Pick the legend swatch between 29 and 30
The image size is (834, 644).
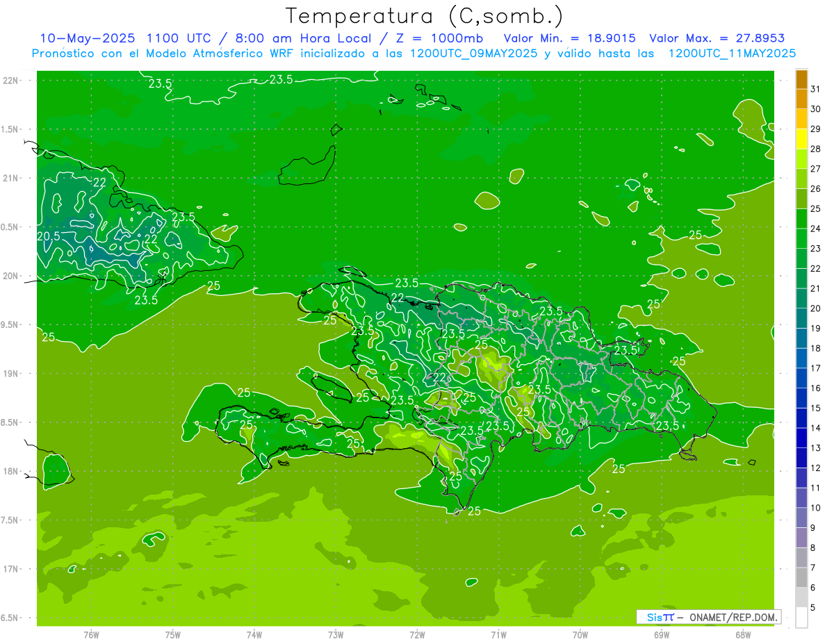click(801, 119)
